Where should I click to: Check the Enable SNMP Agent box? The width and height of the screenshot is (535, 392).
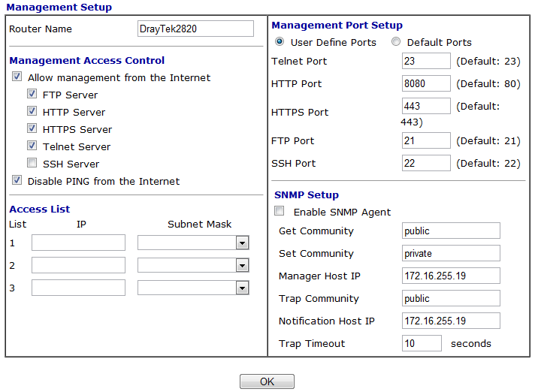click(x=280, y=212)
